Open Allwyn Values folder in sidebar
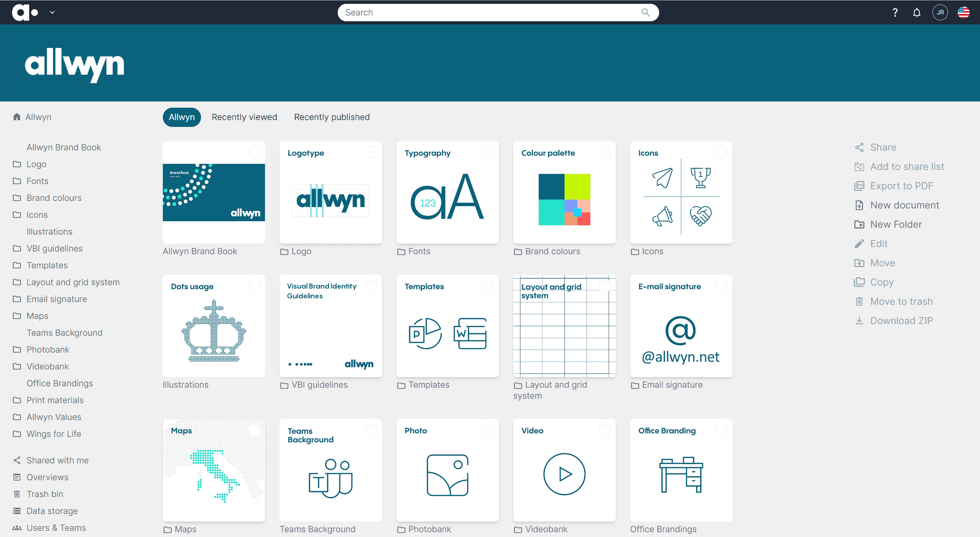This screenshot has height=537, width=980. (x=54, y=417)
